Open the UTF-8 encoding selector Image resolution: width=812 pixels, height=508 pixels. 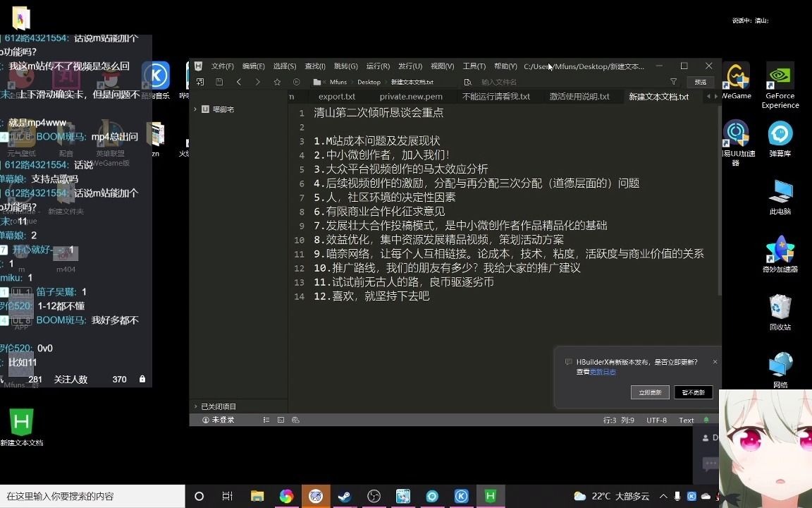(x=656, y=420)
